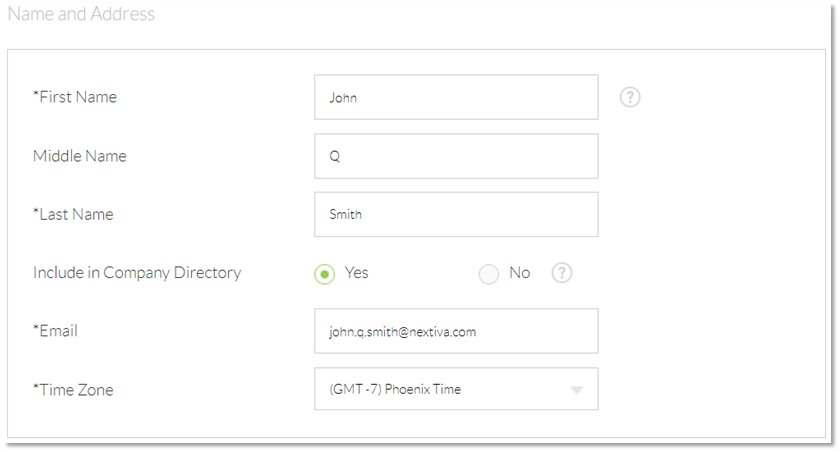Screen dimensions: 840x452
Task: Open the '(GMT -7) Phoenix Time' combo box
Action: click(x=456, y=389)
